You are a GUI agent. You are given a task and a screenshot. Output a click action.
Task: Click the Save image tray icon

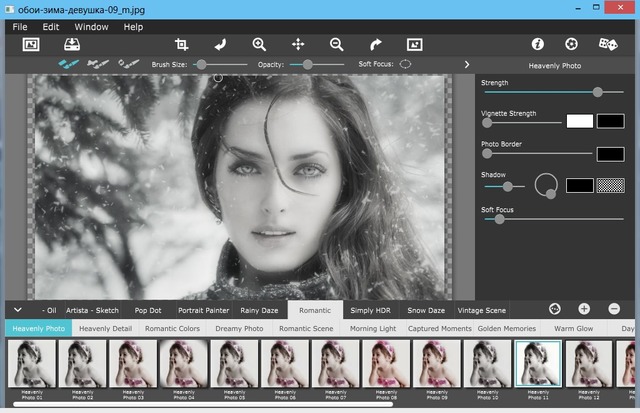tap(72, 45)
